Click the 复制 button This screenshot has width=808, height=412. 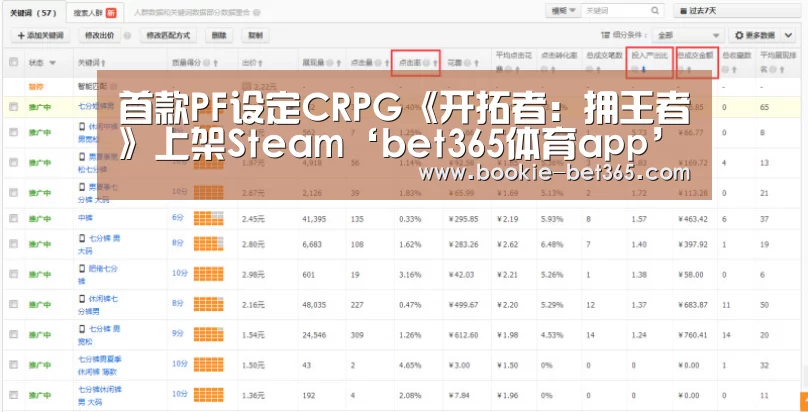pyautogui.click(x=255, y=36)
